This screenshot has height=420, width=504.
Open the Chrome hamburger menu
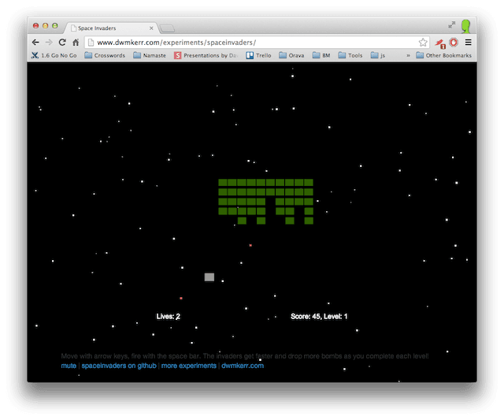click(468, 42)
